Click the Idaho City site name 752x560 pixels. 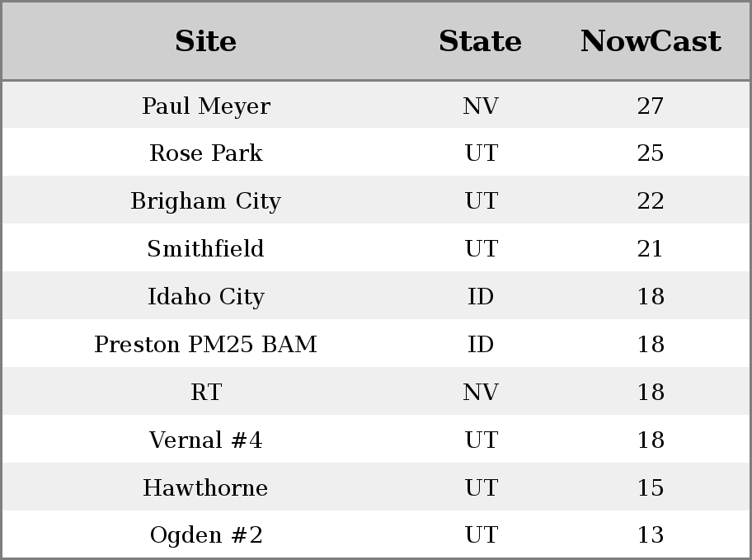point(206,297)
